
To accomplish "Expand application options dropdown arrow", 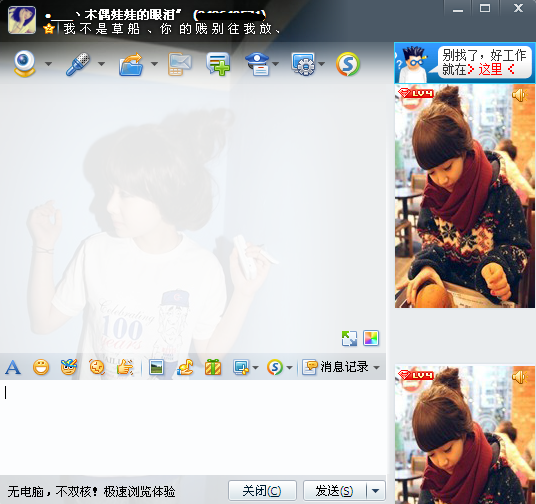I will pos(321,64).
